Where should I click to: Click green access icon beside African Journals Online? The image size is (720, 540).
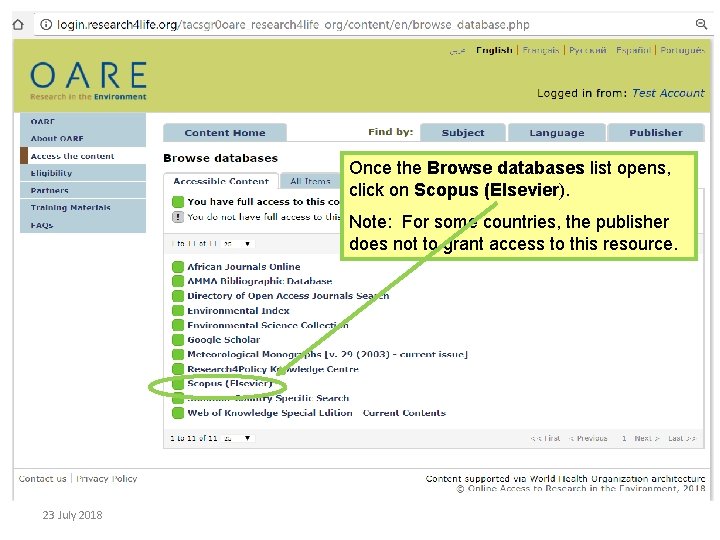(x=178, y=266)
